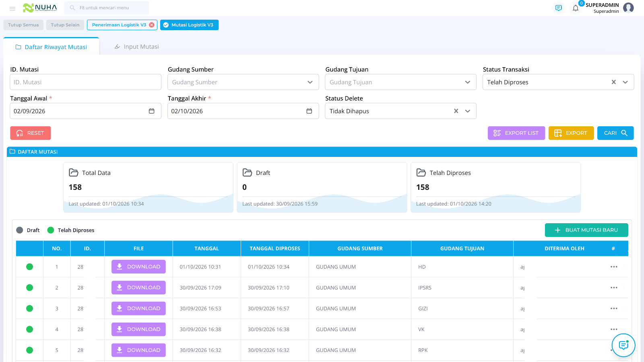Screen dimensions: 644x362
Task: Download file for row 5 RPK
Action: click(138, 350)
